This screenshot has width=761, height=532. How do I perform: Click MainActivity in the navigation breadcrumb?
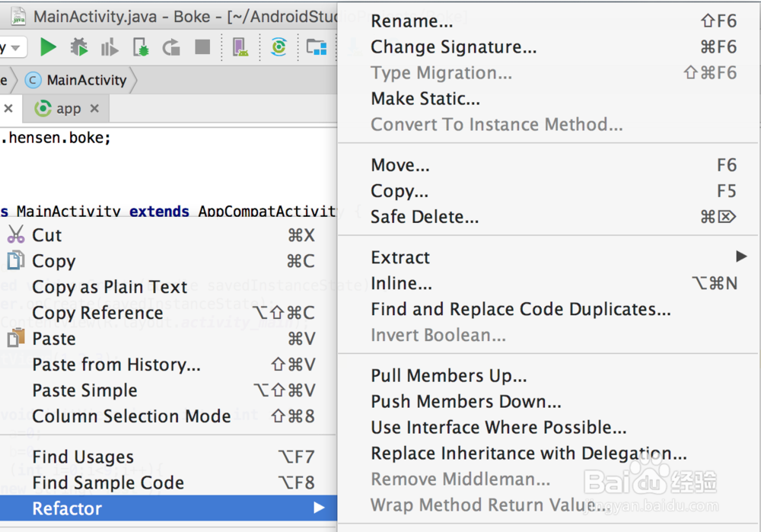pos(85,80)
